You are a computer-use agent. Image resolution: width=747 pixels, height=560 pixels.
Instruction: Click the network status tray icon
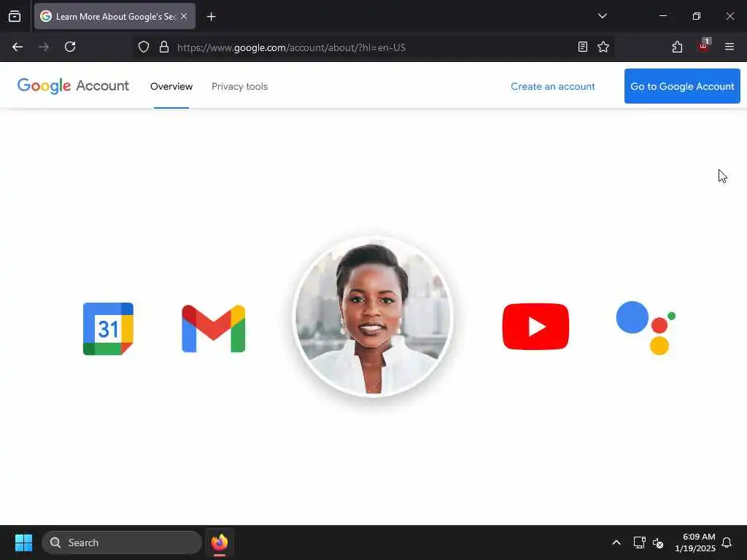[639, 542]
